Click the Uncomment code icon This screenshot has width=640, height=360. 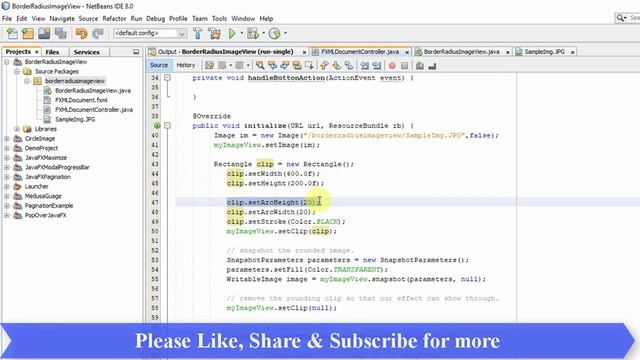432,65
